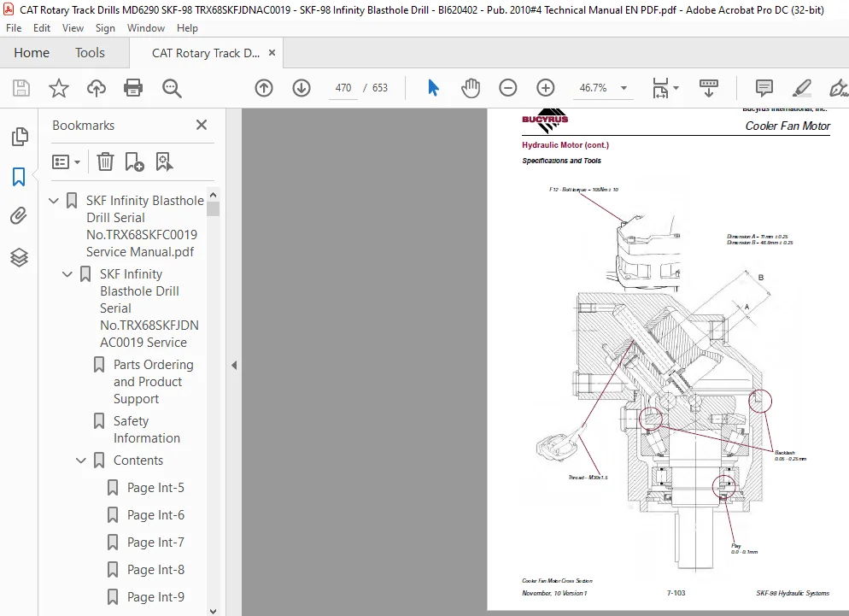Select SKF Infinity TRX68SKFJDNAC0019 Service bookmark
The image size is (849, 616).
click(x=149, y=308)
